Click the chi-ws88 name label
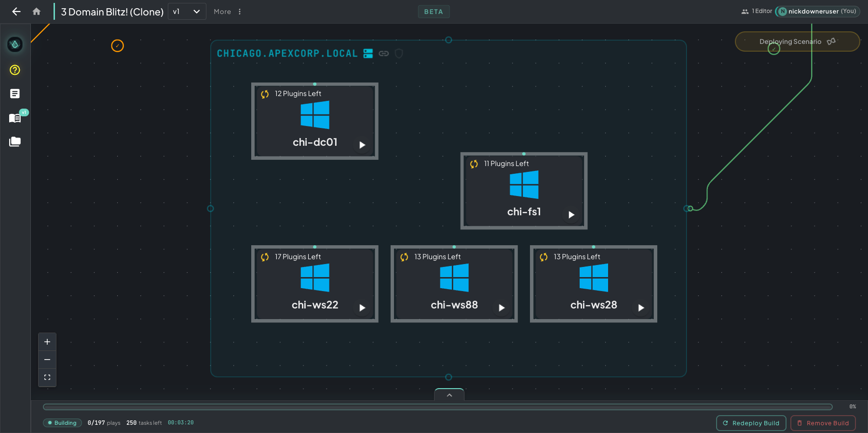Viewport: 868px width, 433px height. point(454,305)
